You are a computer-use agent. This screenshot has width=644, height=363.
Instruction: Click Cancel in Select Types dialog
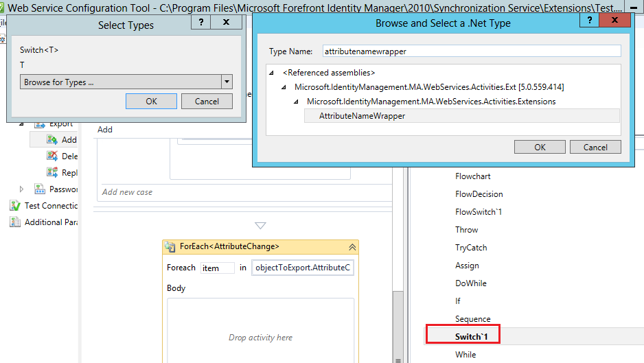pyautogui.click(x=207, y=102)
